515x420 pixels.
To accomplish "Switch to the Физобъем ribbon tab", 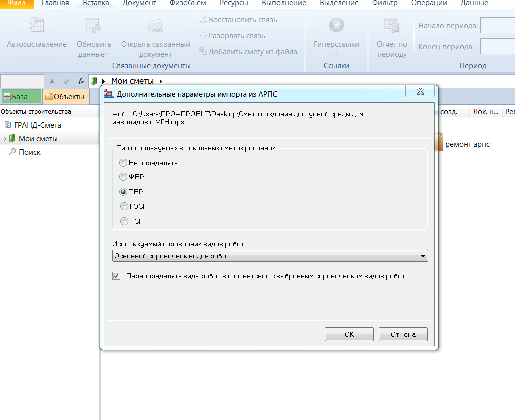I will 188,3.
